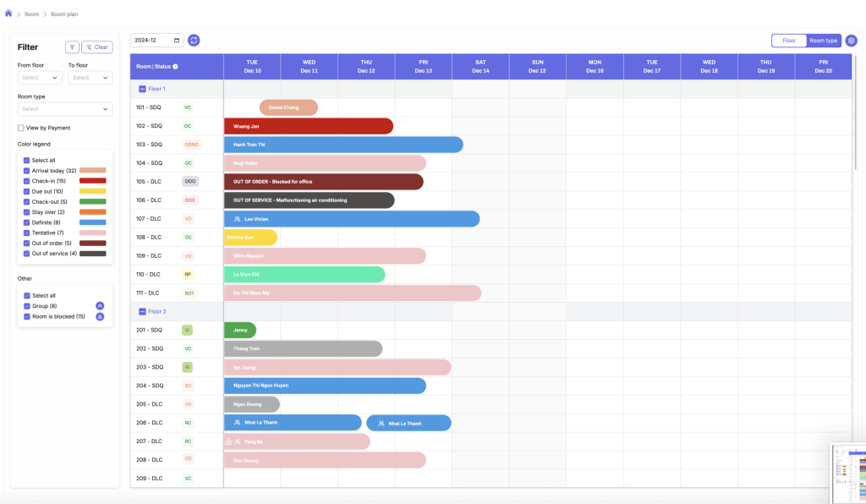Screen dimensions: 866x504
Task: Click the lock icon on room 207 booking
Action: pos(228,441)
